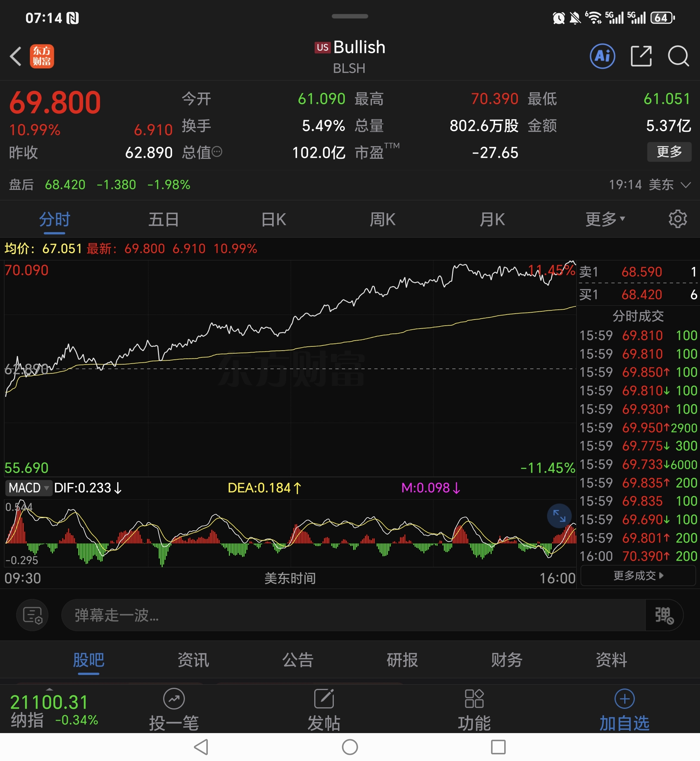Tap Android back navigation button
The width and height of the screenshot is (700, 761).
[201, 747]
